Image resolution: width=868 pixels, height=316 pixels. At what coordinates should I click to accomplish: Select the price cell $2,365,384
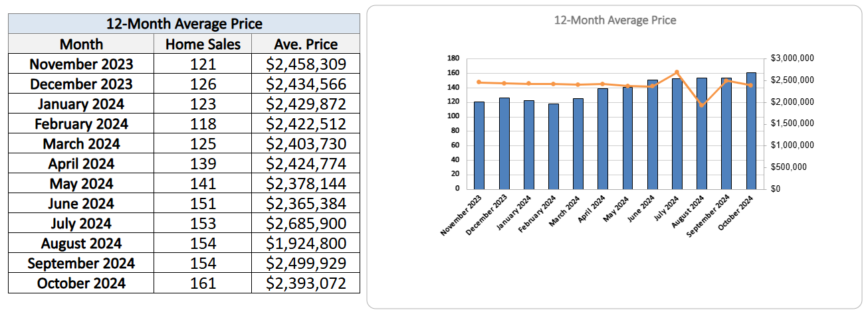tap(306, 203)
